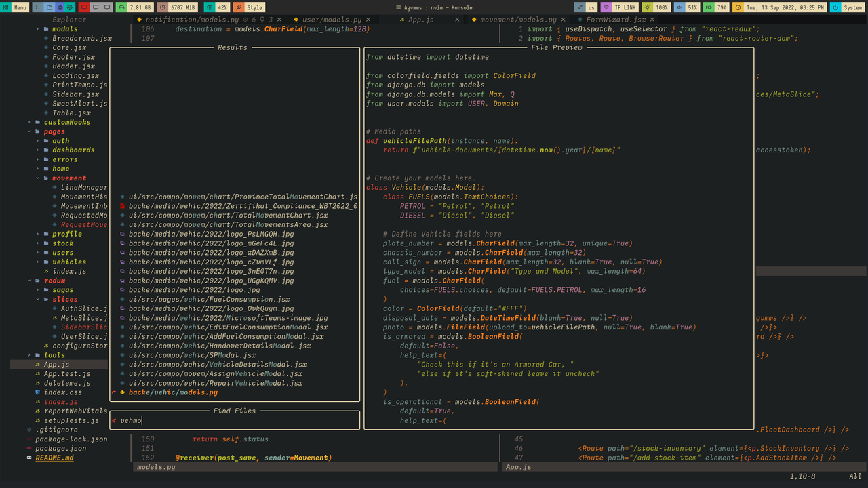Select FuelConsumption.jsx result
868x488 pixels.
point(210,299)
